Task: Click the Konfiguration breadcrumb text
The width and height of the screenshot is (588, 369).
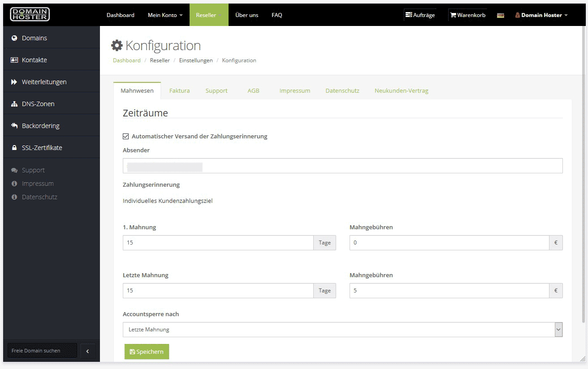Action: pos(239,60)
